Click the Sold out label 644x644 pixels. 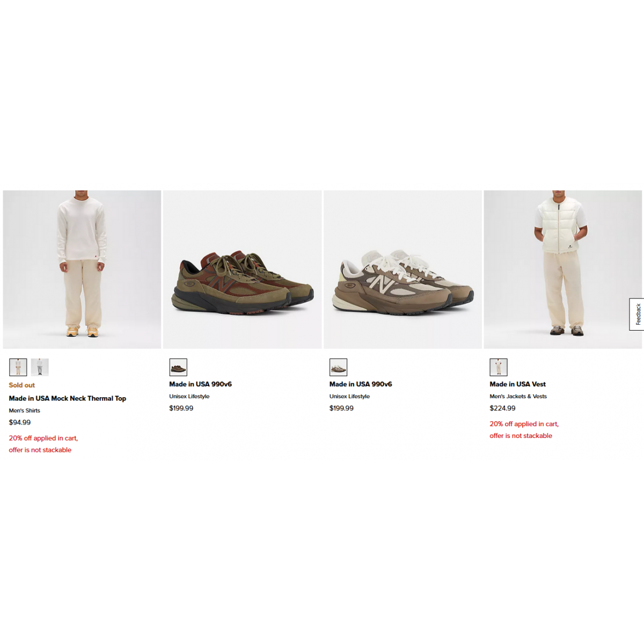(x=22, y=385)
